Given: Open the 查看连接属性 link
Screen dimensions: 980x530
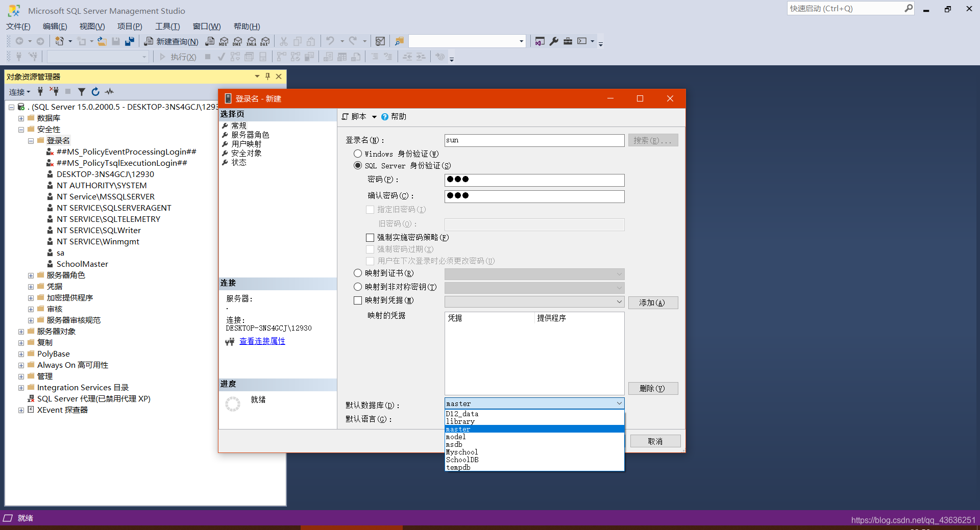Looking at the screenshot, I should pyautogui.click(x=262, y=341).
